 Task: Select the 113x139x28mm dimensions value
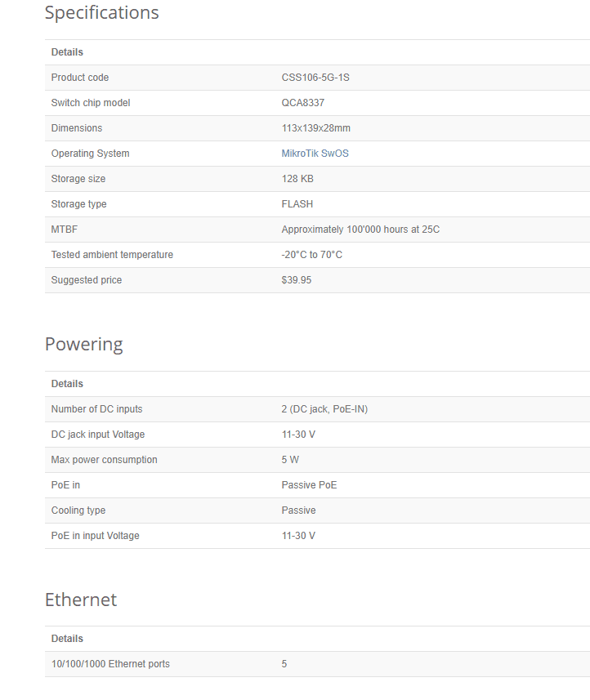(315, 128)
